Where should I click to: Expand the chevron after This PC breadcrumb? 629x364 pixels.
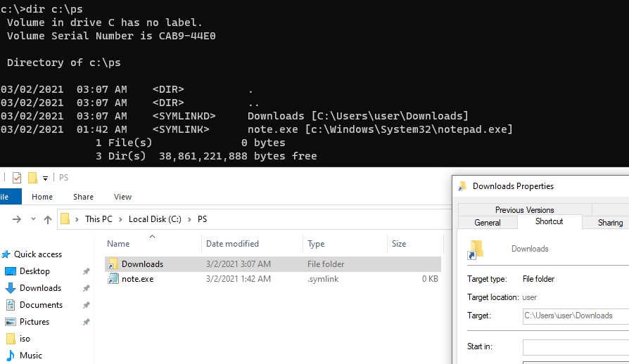(120, 219)
